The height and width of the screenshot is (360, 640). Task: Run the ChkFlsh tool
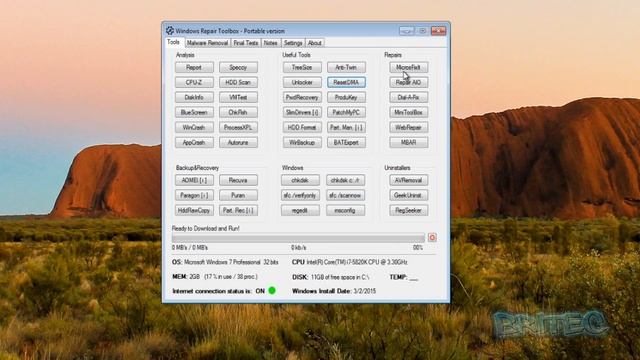[x=238, y=112]
